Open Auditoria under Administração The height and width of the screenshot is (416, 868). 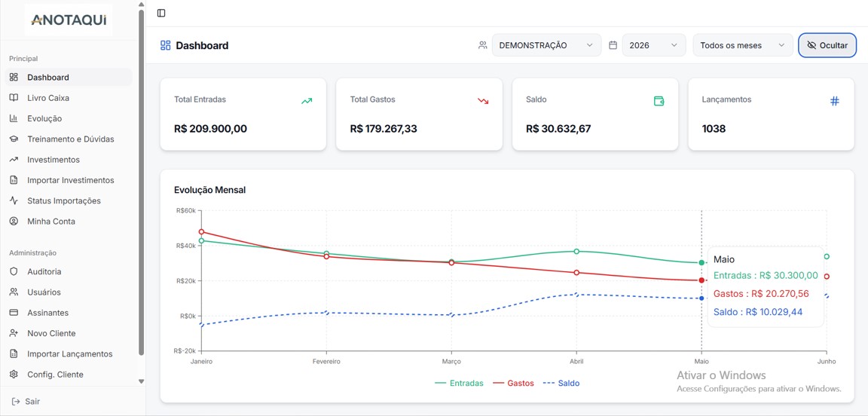click(x=69, y=271)
